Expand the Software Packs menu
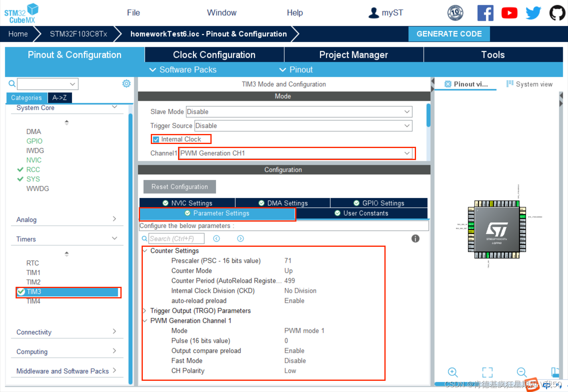This screenshot has height=392, width=568. 183,70
